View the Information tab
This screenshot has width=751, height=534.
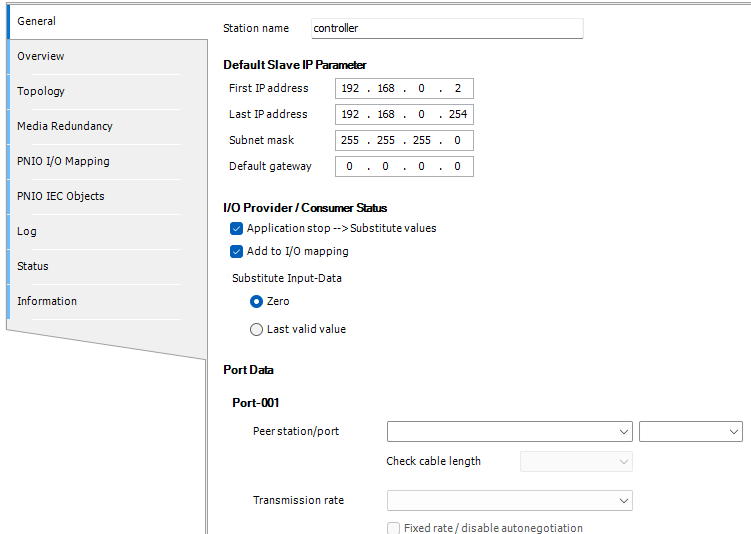47,301
